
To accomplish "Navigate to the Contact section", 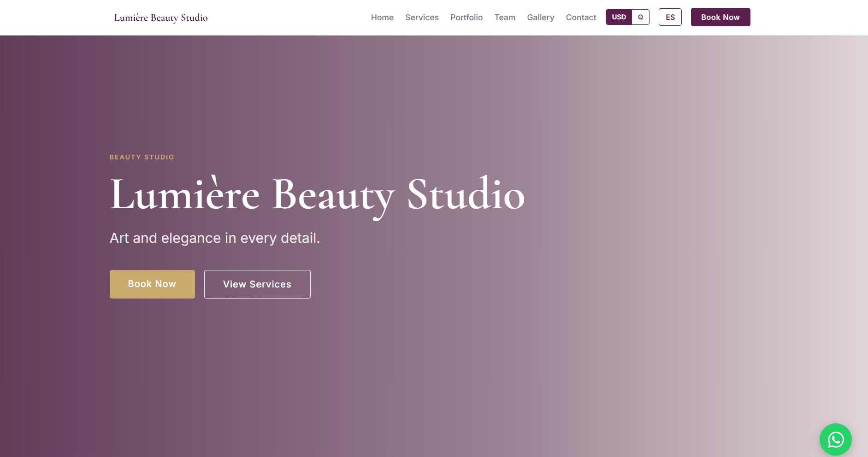I will click(580, 18).
